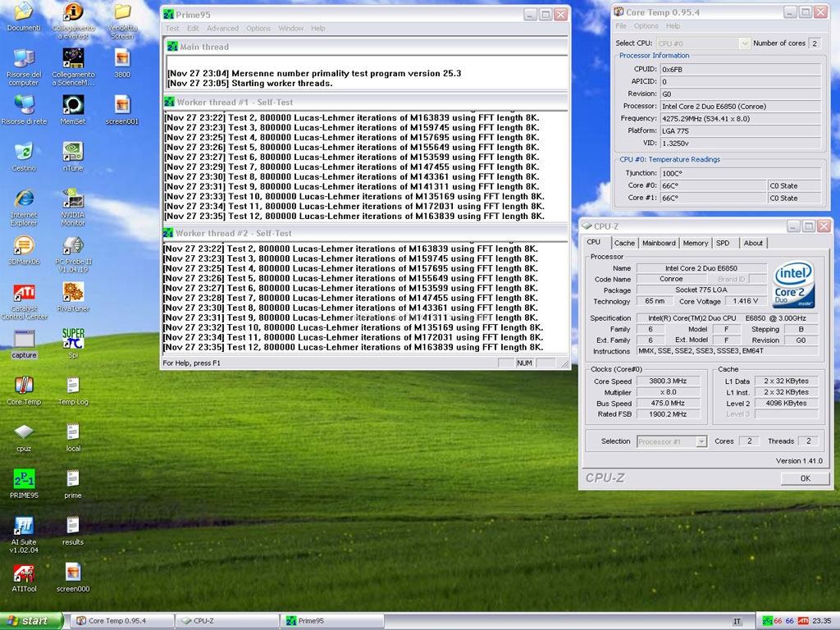This screenshot has height=630, width=840.
Task: Click the Intel Core 2 Duo logo
Action: (794, 285)
